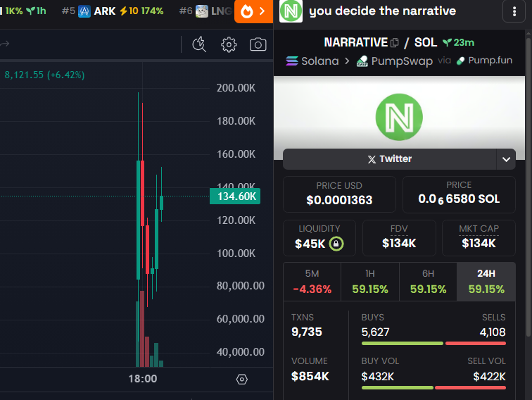Click the SELLS 4,108 value
Viewport: 532px width, 400px height.
pos(493,332)
